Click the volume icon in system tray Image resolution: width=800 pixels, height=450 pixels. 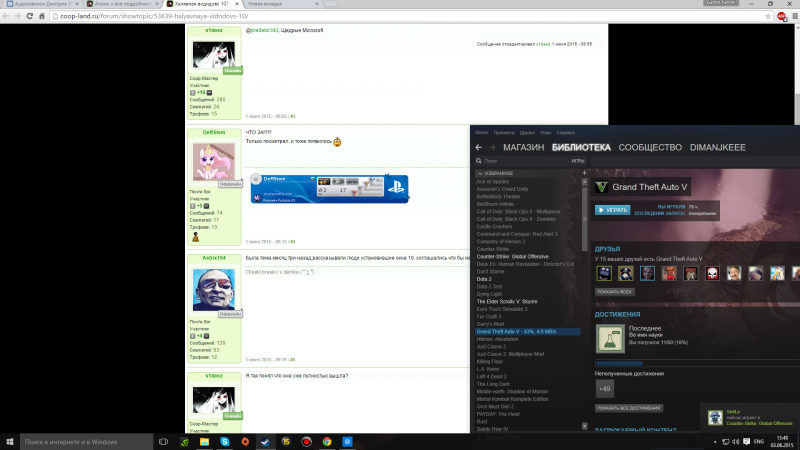736,442
